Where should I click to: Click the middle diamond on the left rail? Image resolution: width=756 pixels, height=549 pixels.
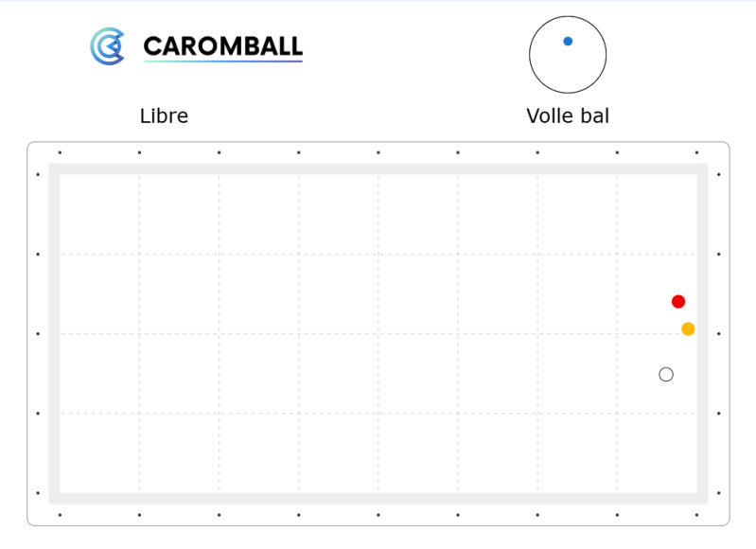pos(38,333)
